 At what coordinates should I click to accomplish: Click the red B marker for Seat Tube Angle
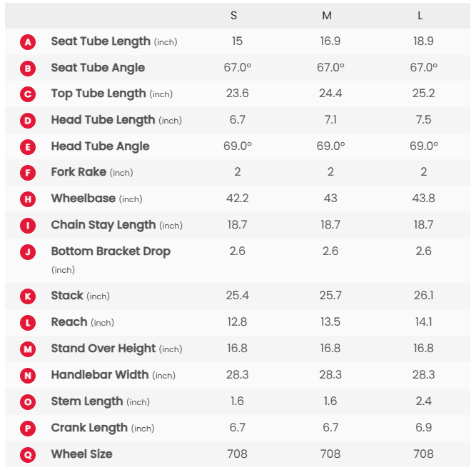(28, 69)
